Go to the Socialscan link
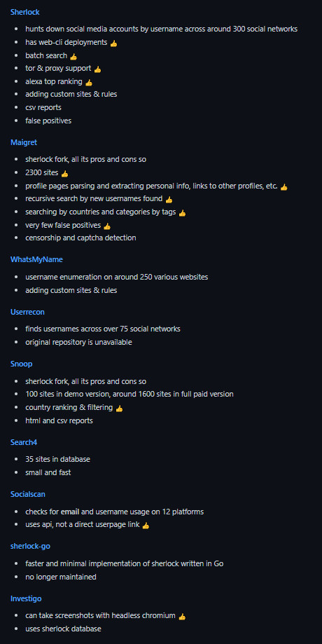 pyautogui.click(x=28, y=494)
